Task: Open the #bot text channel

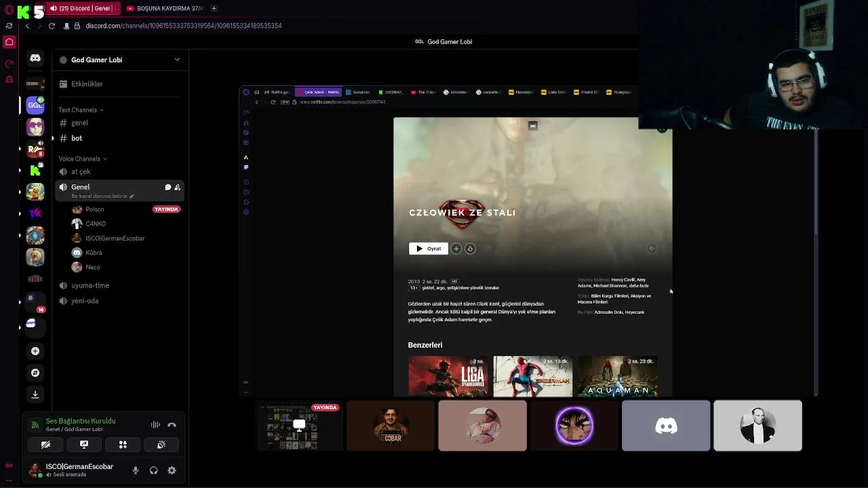Action: point(119,138)
